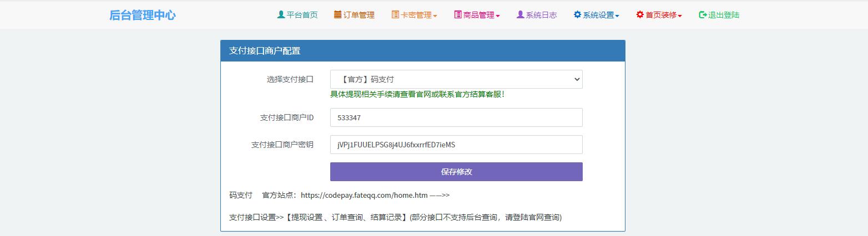This screenshot has height=236, width=868.
Task: Open 系统日志 from navigation bar
Action: click(x=537, y=15)
